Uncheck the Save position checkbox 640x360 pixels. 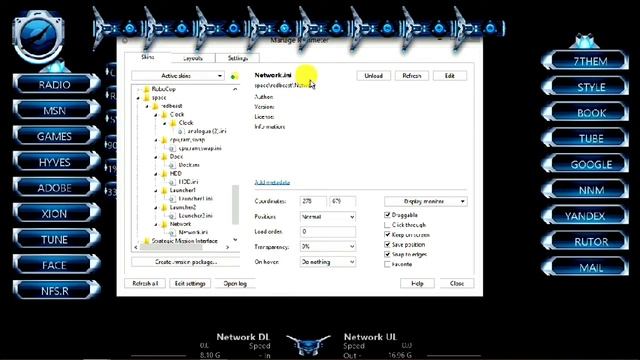click(x=387, y=244)
